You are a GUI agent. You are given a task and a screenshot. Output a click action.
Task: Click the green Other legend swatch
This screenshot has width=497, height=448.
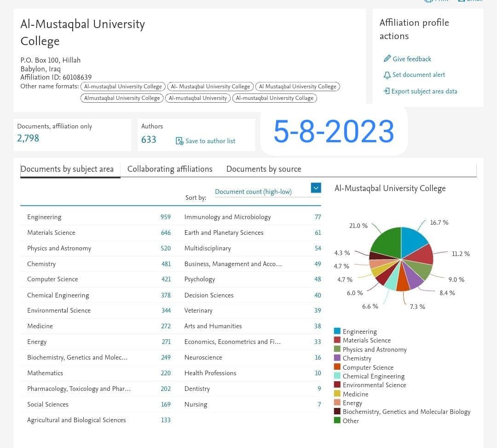(337, 420)
